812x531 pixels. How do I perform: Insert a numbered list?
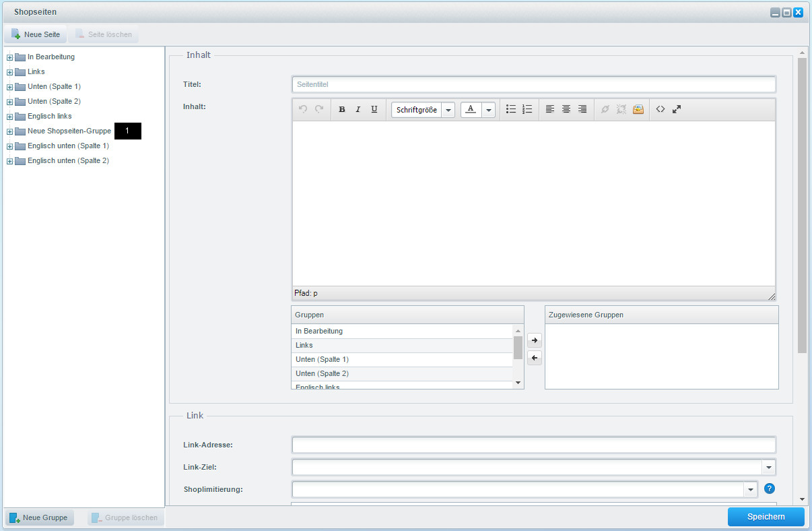pyautogui.click(x=527, y=109)
